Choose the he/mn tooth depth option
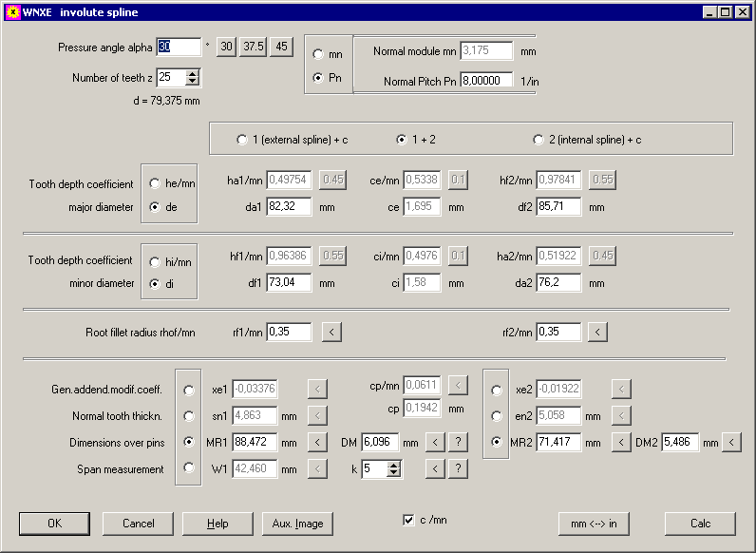The width and height of the screenshot is (756, 553). tap(155, 183)
